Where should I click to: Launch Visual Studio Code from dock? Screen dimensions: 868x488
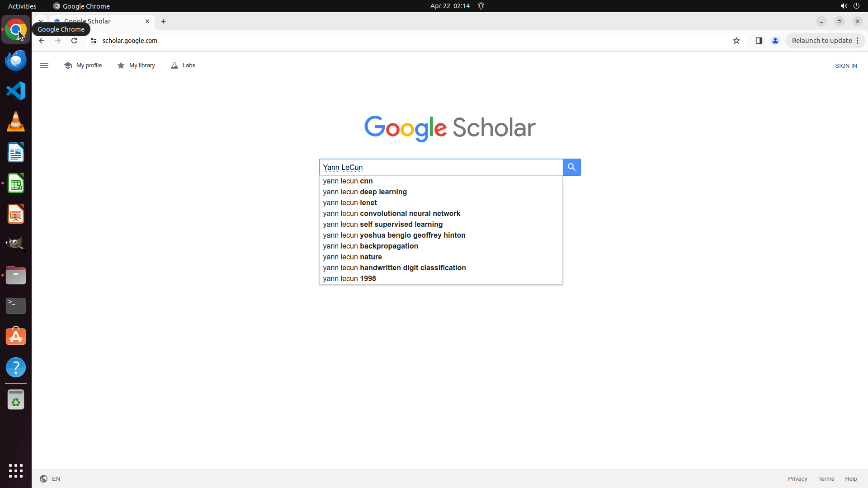click(16, 91)
